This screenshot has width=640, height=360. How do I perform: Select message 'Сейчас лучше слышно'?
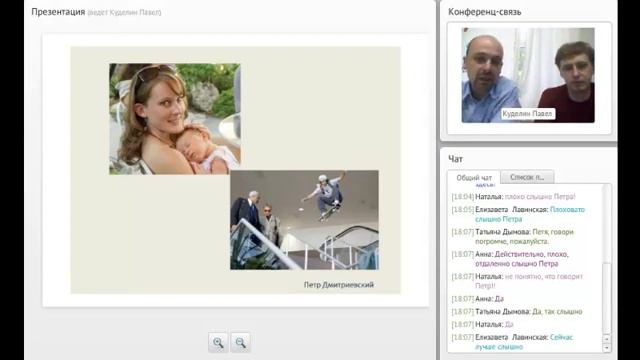pyautogui.click(x=512, y=342)
